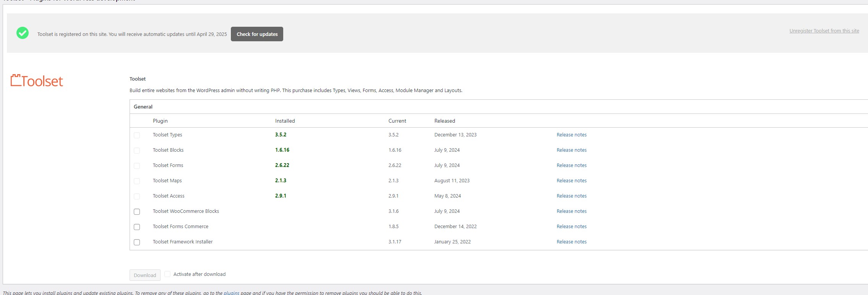Open Release notes for Toolset Maps
The image size is (868, 295).
point(571,181)
